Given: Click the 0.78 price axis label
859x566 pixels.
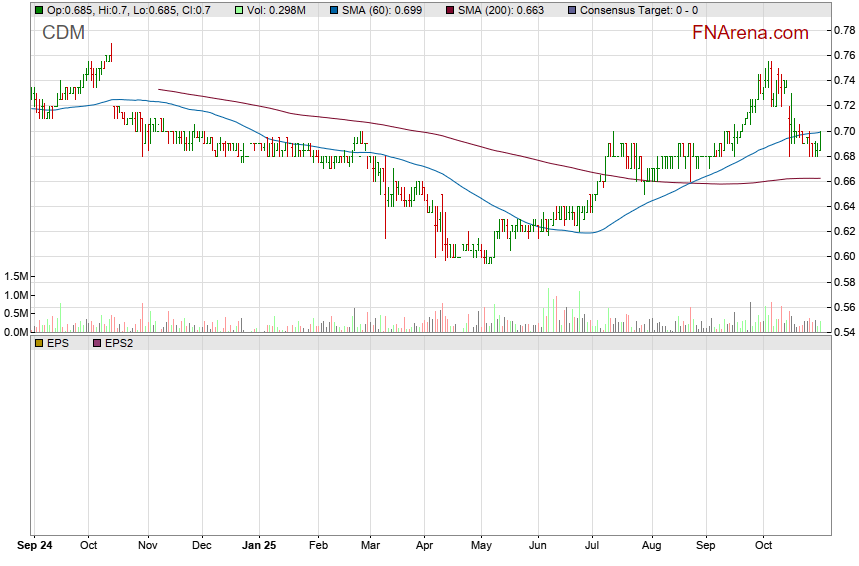Looking at the screenshot, I should [x=844, y=30].
